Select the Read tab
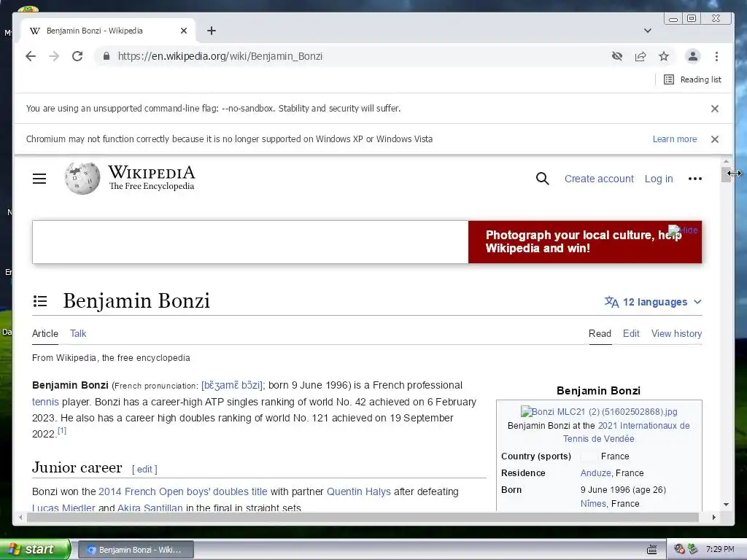Screen dimensions: 747x560 click(600, 333)
